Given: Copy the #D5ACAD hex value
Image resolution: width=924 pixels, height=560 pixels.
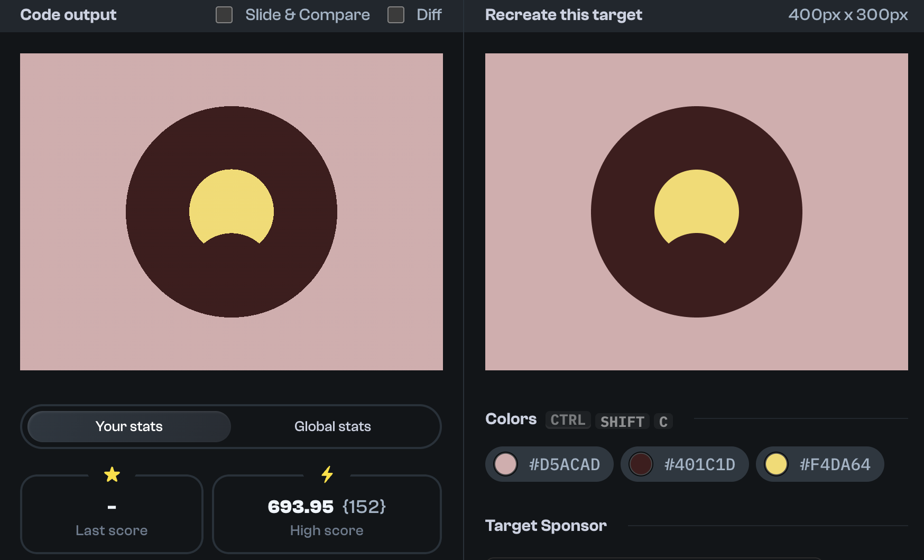Looking at the screenshot, I should [564, 464].
